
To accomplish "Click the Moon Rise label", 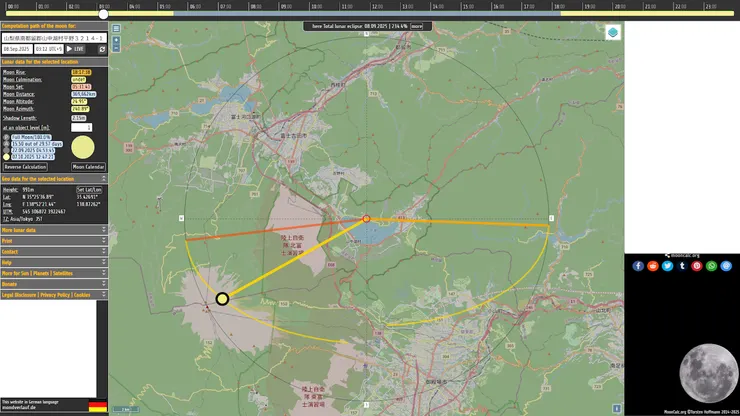I will click(14, 72).
